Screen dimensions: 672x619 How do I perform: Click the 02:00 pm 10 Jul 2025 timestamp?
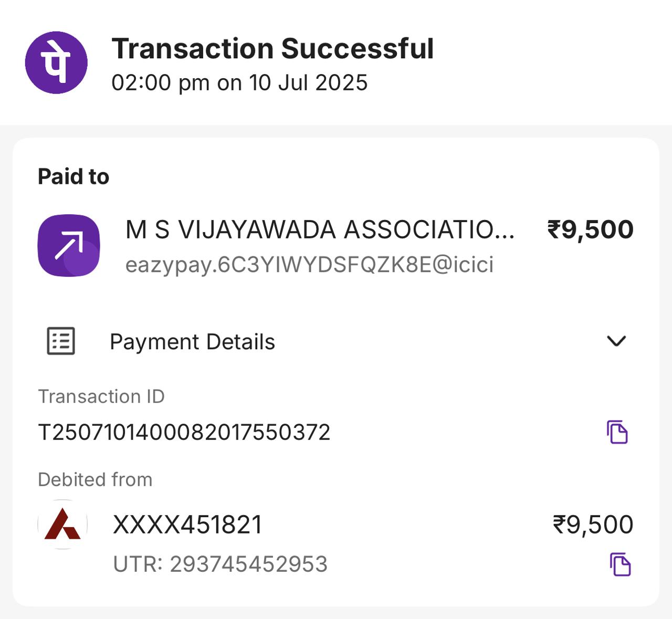click(239, 83)
